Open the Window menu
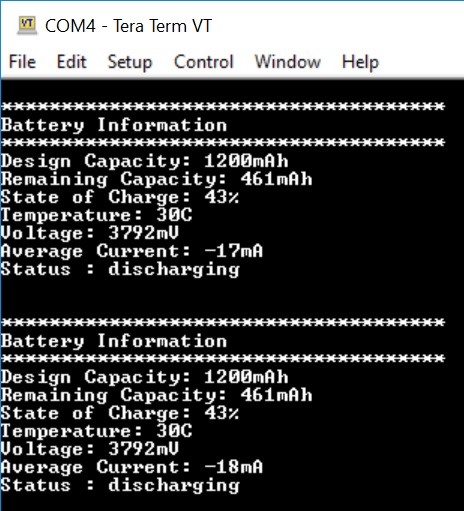The height and width of the screenshot is (511, 464). 288,62
